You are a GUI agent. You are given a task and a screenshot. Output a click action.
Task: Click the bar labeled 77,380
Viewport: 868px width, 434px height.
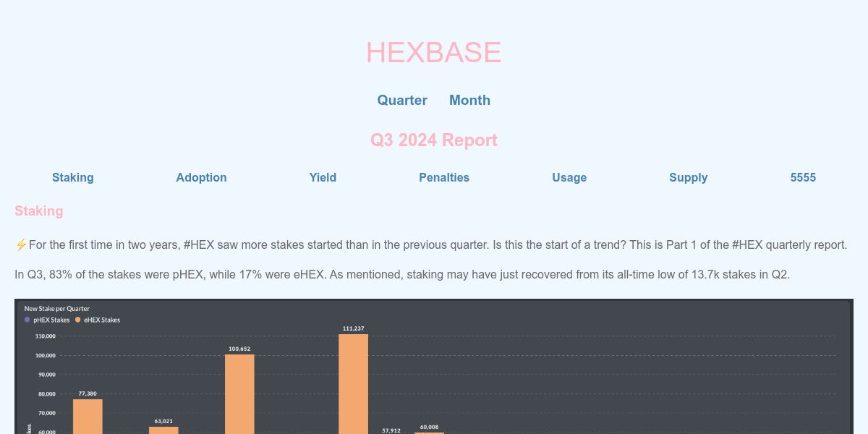88,416
